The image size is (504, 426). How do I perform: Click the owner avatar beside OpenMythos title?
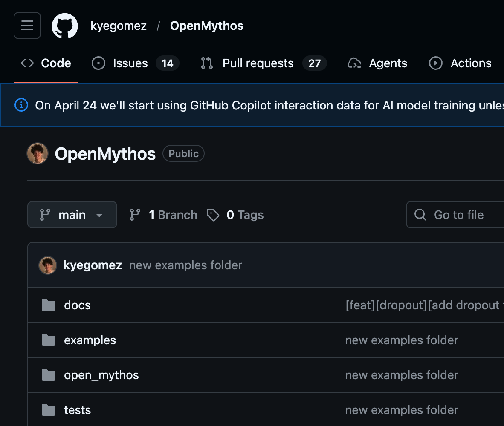[38, 153]
